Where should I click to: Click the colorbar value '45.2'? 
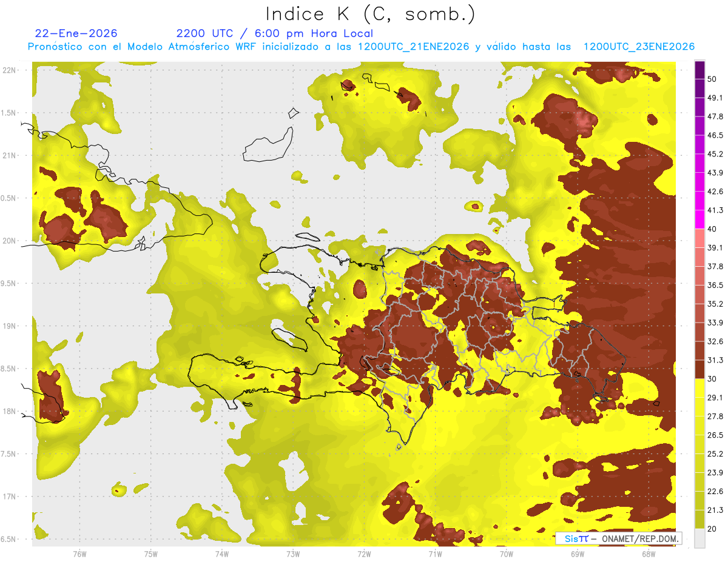[715, 154]
